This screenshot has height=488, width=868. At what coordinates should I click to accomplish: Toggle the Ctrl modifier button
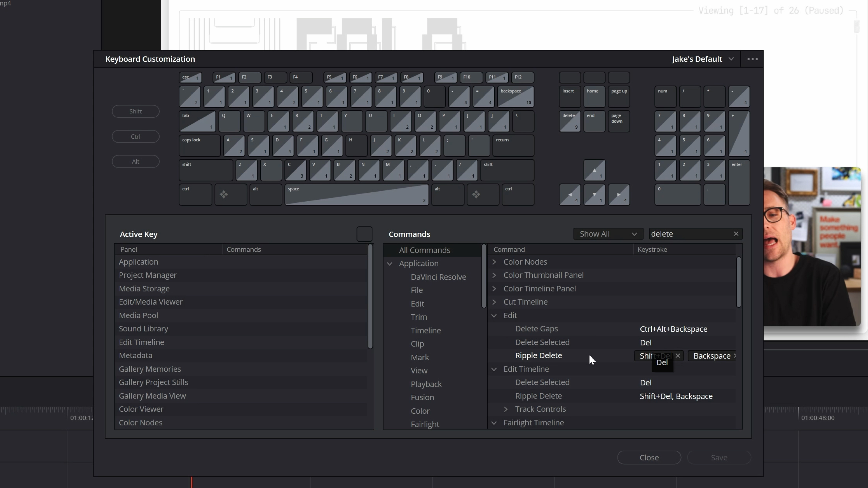coord(135,136)
